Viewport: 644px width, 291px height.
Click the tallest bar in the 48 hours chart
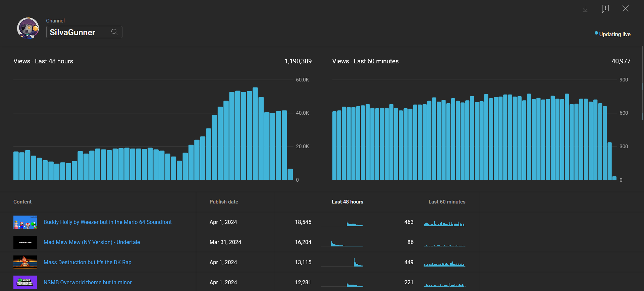(x=255, y=134)
